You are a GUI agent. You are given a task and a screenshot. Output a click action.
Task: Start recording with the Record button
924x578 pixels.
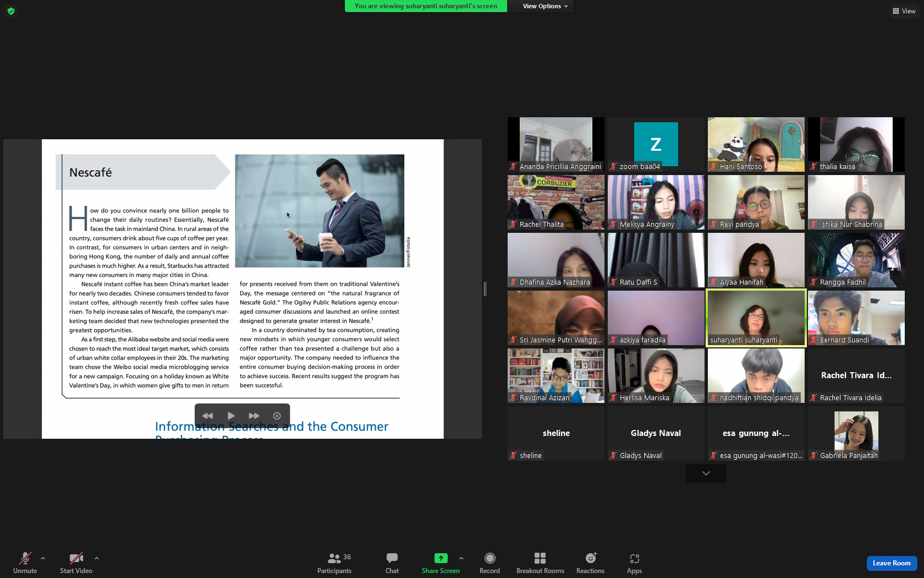[490, 563]
